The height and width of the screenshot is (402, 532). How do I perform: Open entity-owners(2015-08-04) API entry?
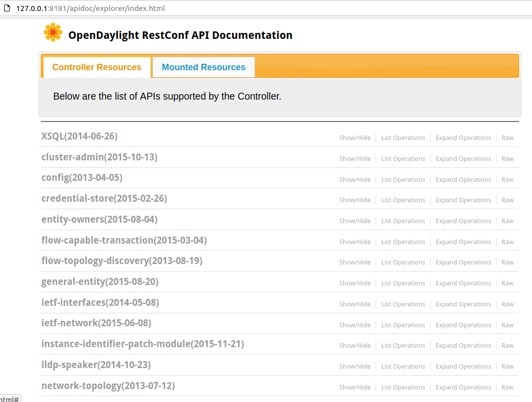click(100, 220)
